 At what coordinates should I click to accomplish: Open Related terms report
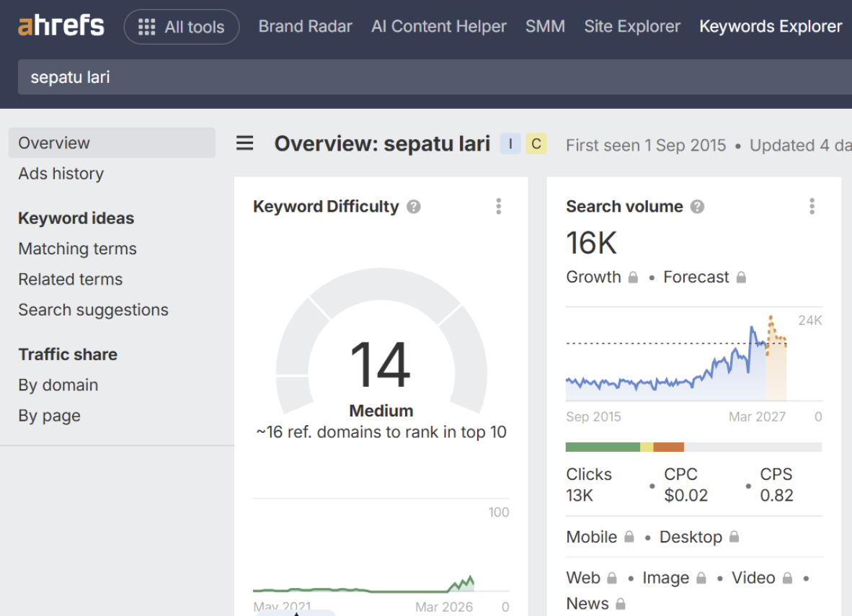click(71, 280)
